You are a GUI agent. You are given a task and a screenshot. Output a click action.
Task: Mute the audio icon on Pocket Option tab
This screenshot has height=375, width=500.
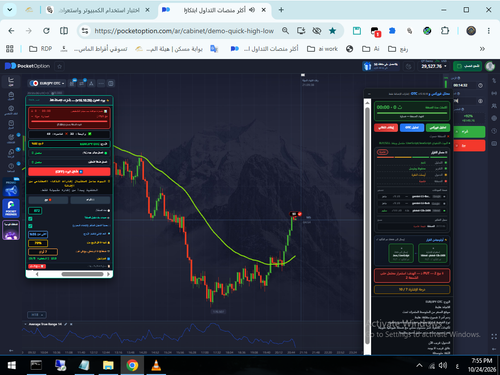click(x=252, y=10)
